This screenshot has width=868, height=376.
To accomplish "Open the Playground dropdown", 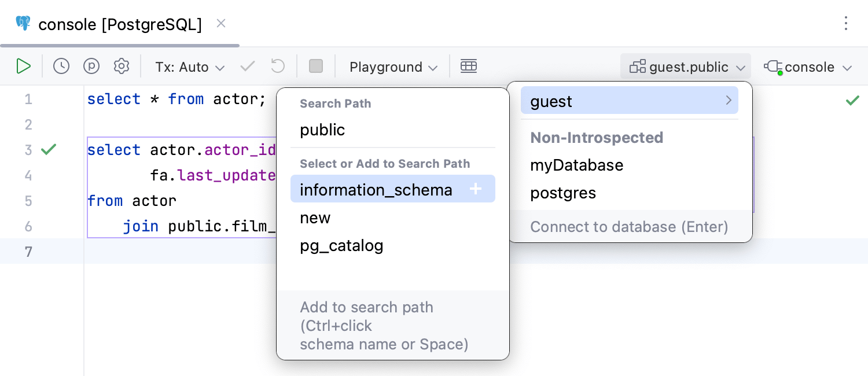I will [392, 66].
